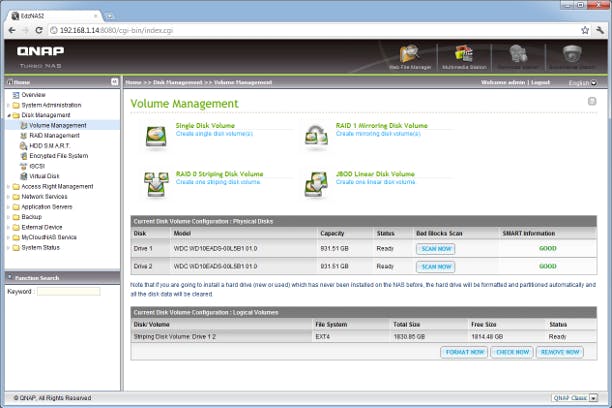Open Overview in the sidebar tree
Image resolution: width=612 pixels, height=408 pixels.
pos(34,95)
